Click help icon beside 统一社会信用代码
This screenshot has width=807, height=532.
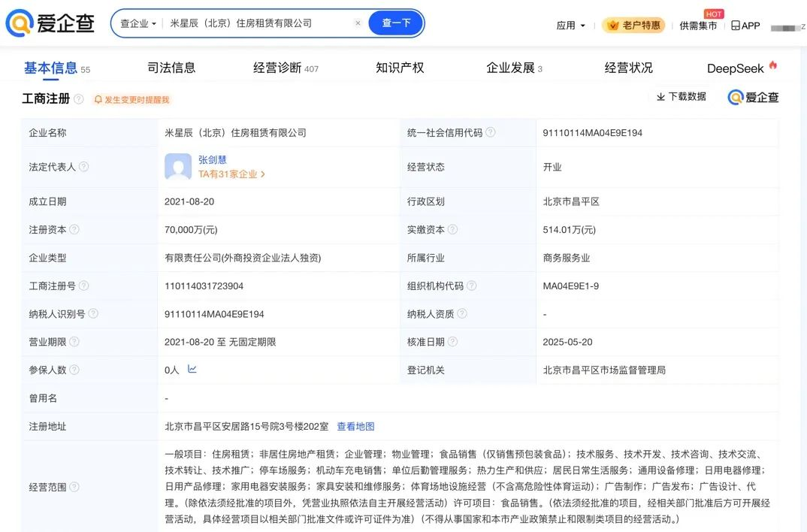click(x=491, y=132)
